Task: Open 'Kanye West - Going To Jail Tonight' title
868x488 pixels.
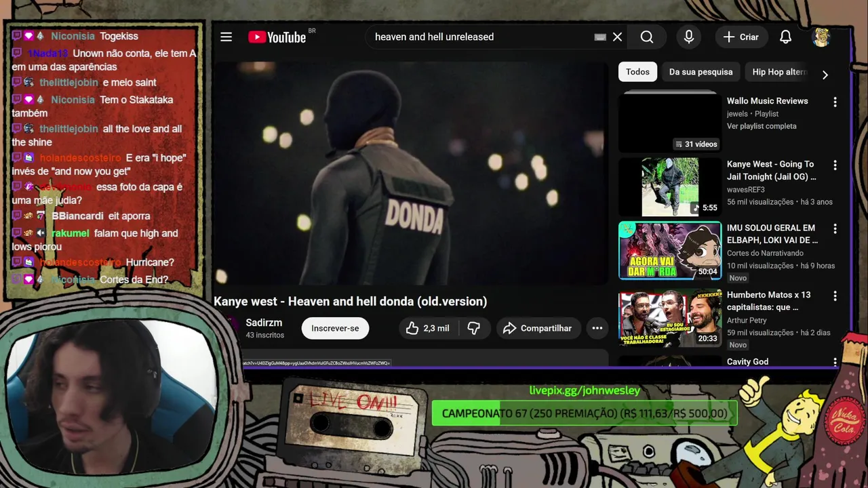Action: (x=772, y=170)
